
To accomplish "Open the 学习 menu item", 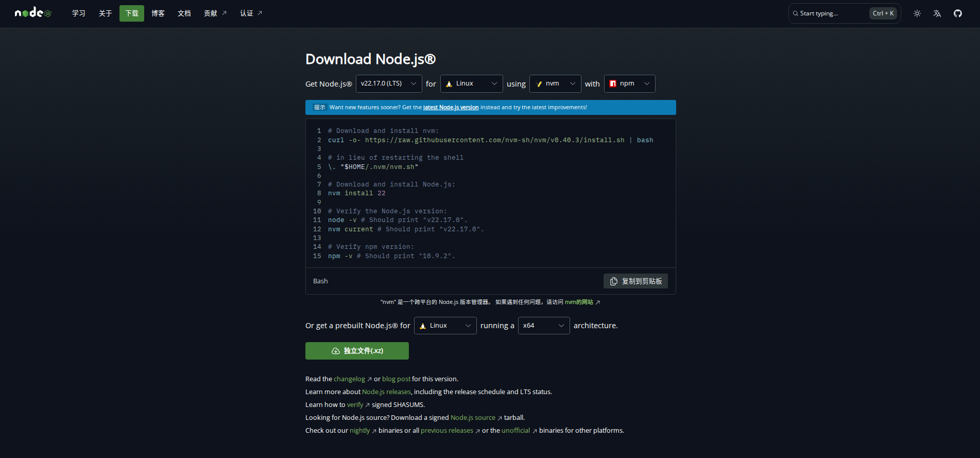I will (79, 13).
